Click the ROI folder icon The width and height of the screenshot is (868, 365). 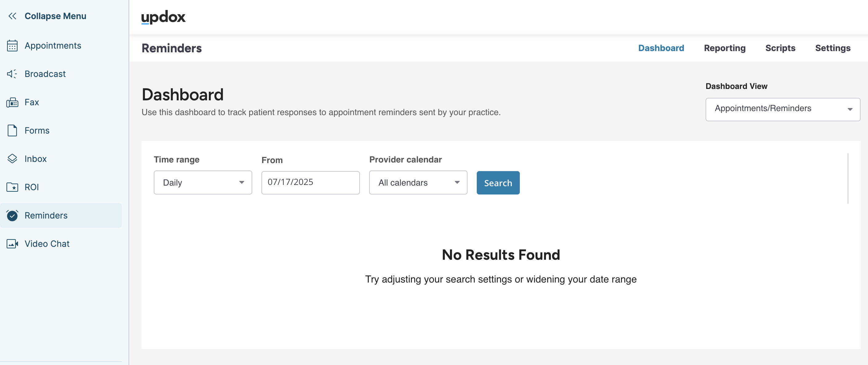[x=13, y=187]
